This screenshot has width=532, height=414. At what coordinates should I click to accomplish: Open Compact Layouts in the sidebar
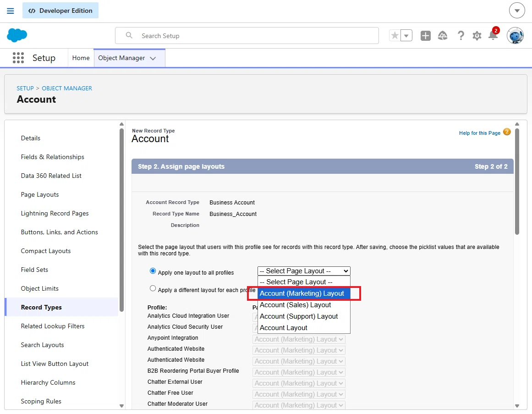(46, 251)
